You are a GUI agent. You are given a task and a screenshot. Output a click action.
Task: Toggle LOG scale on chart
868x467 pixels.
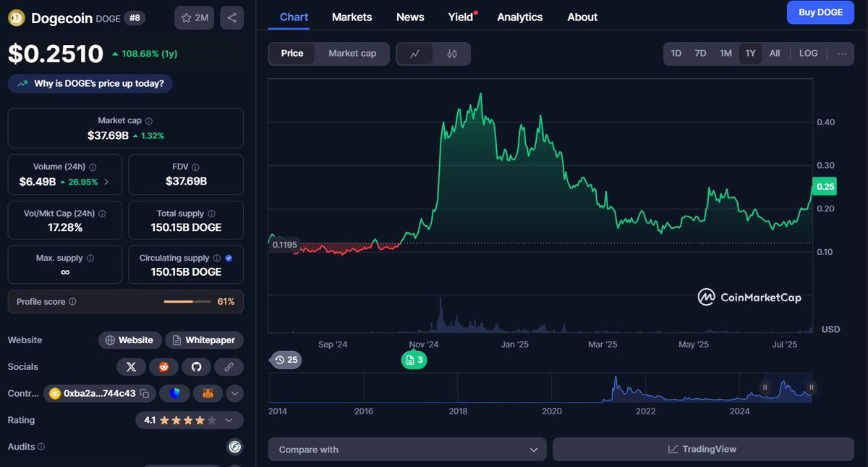coord(809,54)
